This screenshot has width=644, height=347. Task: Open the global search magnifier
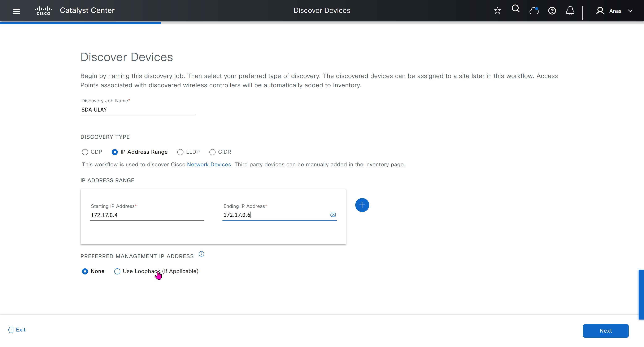515,9
